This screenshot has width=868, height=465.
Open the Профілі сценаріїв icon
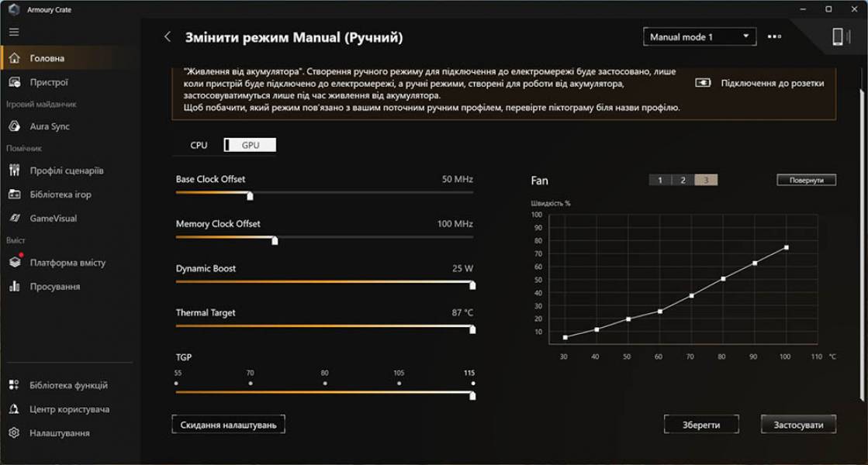point(15,170)
